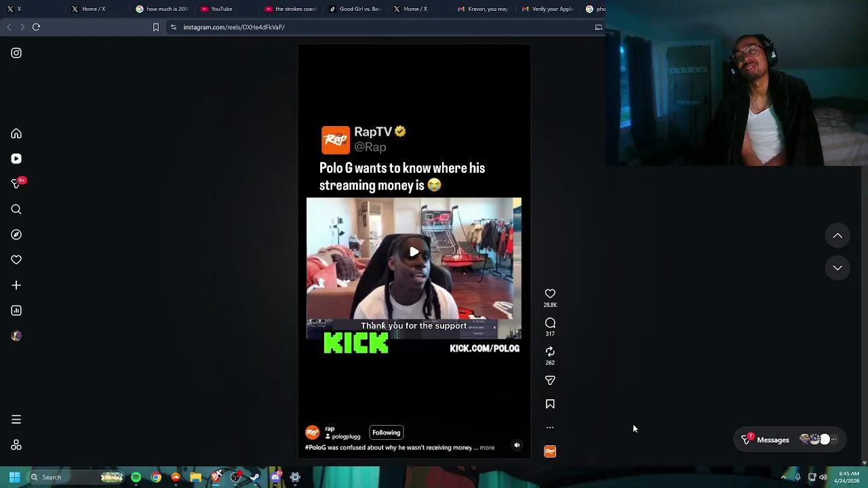Reload the Instagram page

(37, 27)
